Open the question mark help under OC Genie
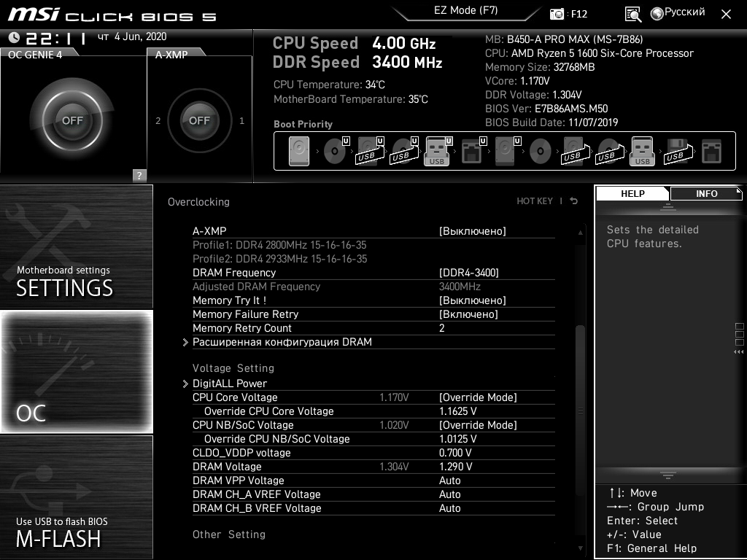This screenshot has height=560, width=747. click(139, 175)
